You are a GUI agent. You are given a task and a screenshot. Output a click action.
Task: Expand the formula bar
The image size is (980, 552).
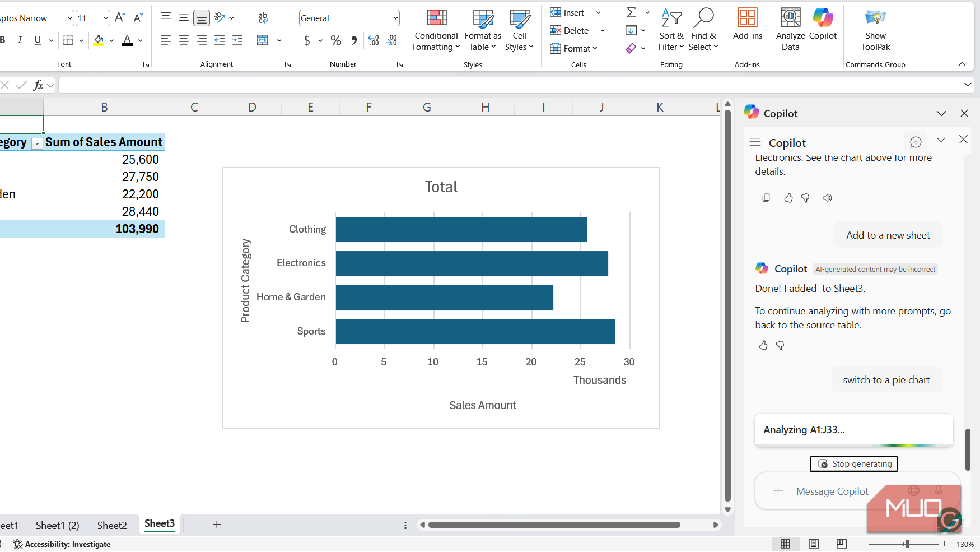[968, 85]
